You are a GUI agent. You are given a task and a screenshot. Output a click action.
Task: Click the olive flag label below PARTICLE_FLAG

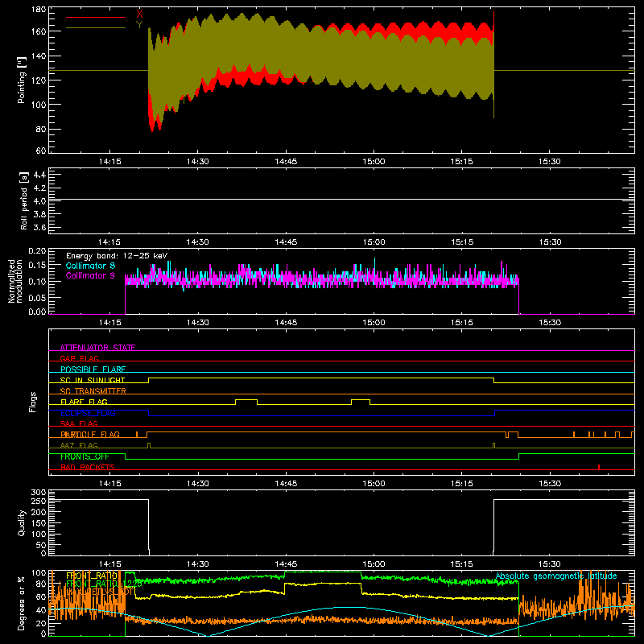(x=79, y=445)
